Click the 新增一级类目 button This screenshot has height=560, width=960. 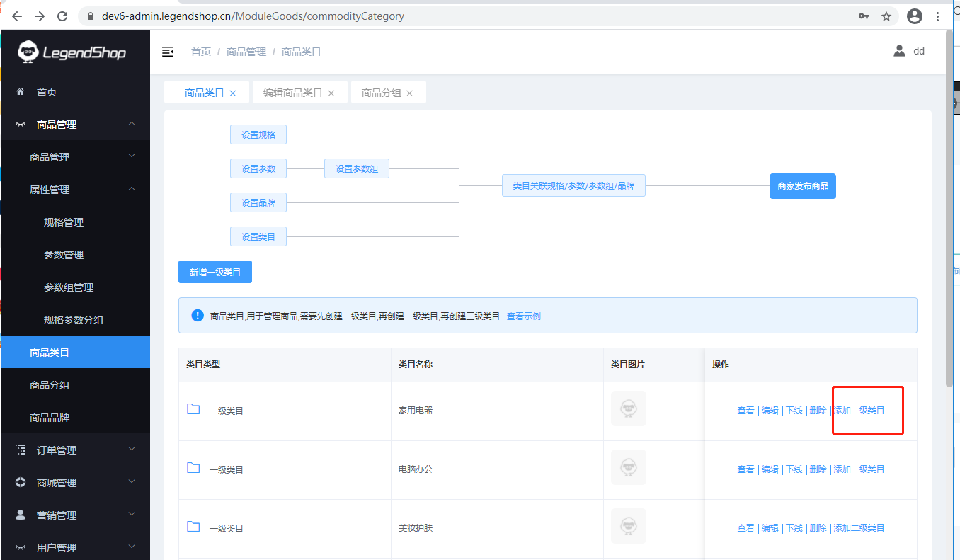[215, 272]
